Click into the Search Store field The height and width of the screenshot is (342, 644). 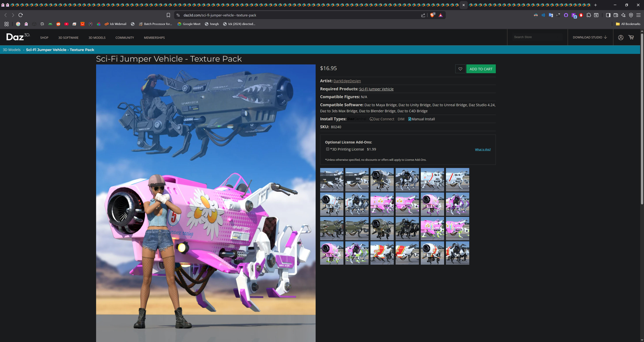pos(538,37)
